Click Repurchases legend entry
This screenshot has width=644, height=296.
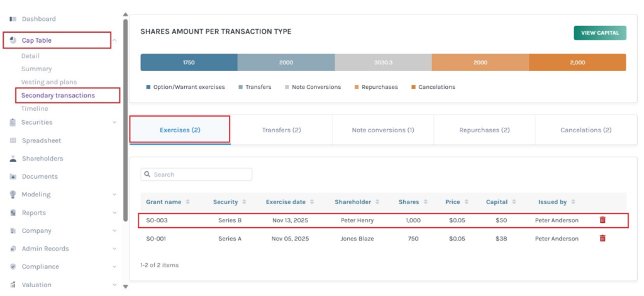(x=376, y=87)
